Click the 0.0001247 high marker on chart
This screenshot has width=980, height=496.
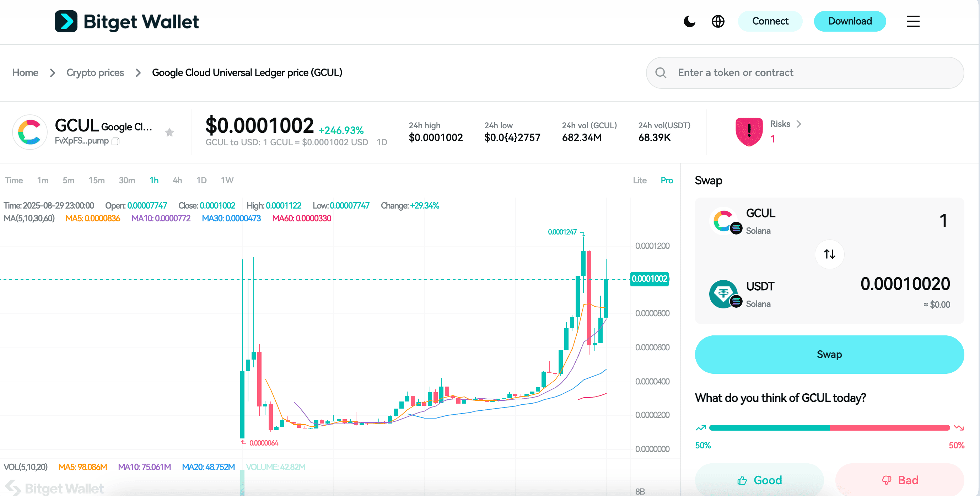(562, 232)
